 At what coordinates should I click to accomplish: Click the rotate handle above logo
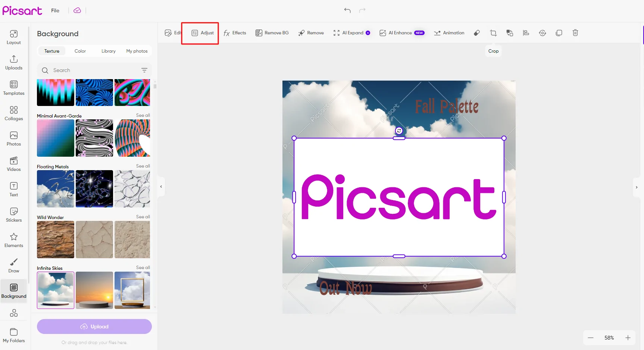point(399,131)
